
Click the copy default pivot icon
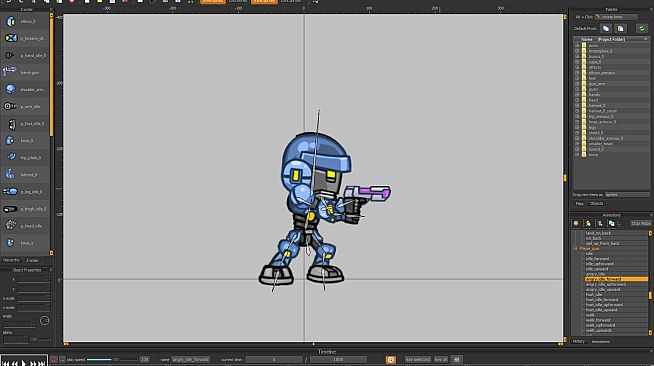(606, 28)
